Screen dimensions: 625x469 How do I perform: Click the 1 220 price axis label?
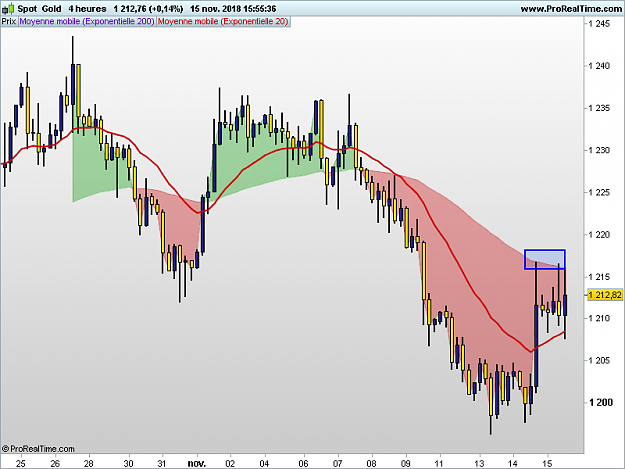pos(599,235)
